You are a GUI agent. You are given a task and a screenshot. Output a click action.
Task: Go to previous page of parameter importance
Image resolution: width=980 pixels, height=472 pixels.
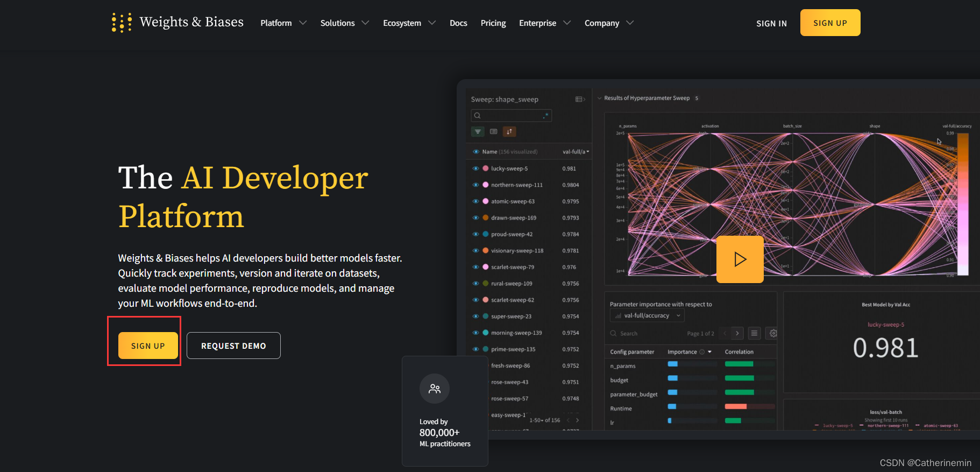click(x=725, y=333)
